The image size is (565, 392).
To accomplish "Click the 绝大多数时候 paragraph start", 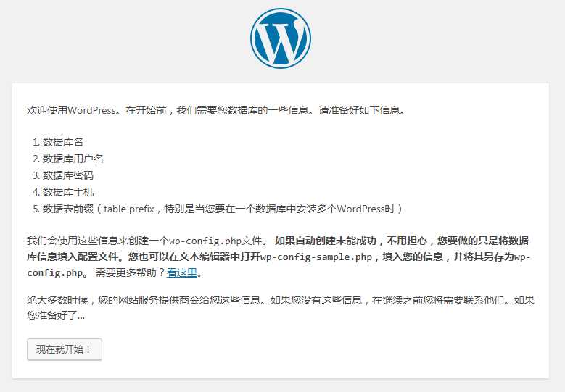I will tap(57, 300).
